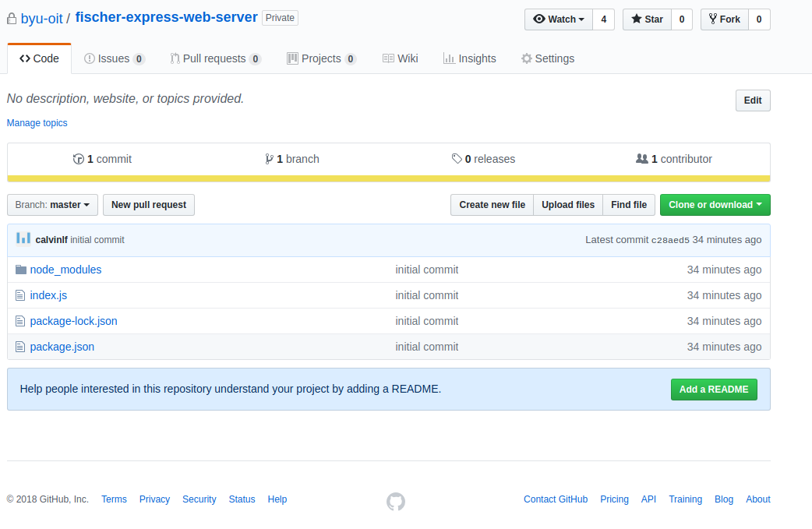Screen dimensions: 812x529
Task: Click the people icon beside 1 contributor
Action: (641, 158)
